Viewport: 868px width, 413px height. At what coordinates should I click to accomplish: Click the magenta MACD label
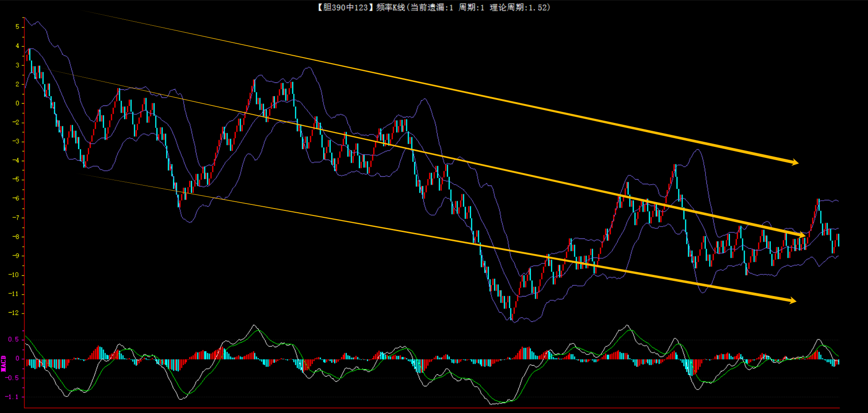coord(4,363)
